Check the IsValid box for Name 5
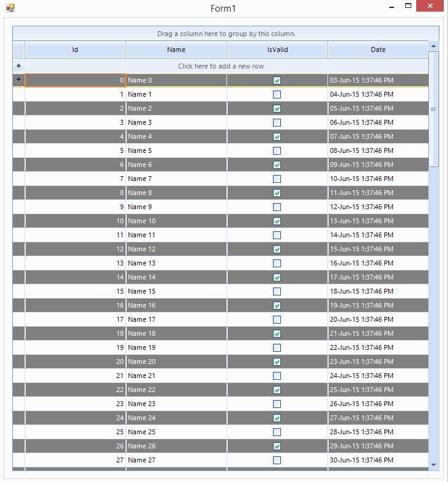448x482 pixels. coord(277,150)
